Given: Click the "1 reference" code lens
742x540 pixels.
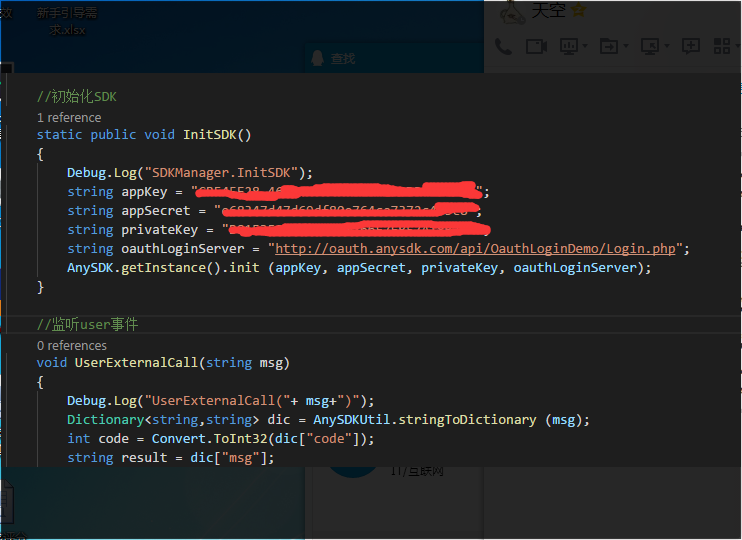Looking at the screenshot, I should [69, 117].
